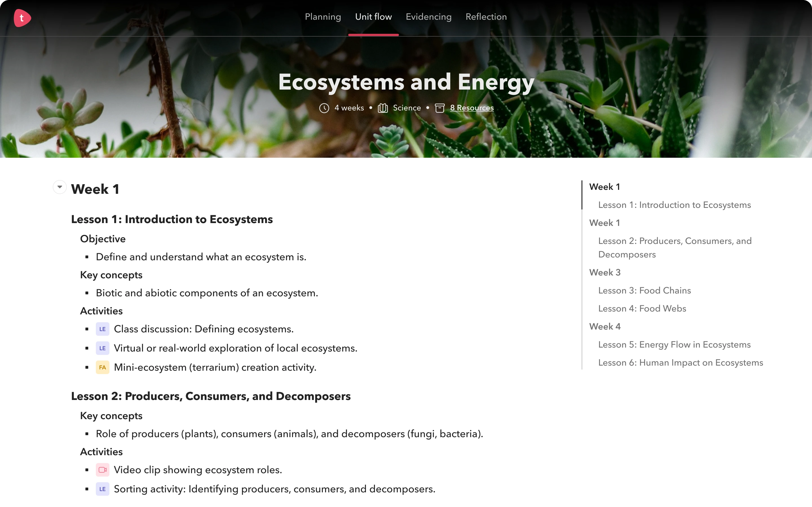
Task: Click the Teachable 't' logo icon
Action: (22, 17)
